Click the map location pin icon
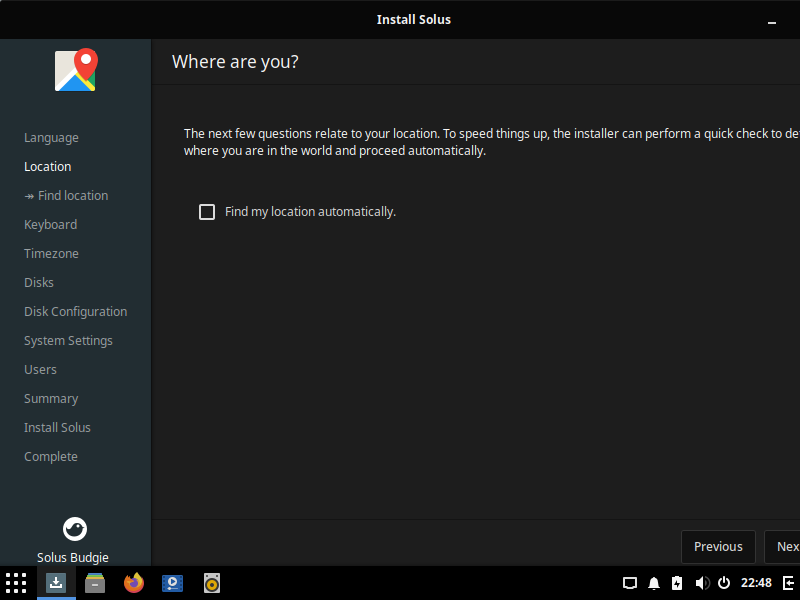This screenshot has height=600, width=800. [x=76, y=70]
